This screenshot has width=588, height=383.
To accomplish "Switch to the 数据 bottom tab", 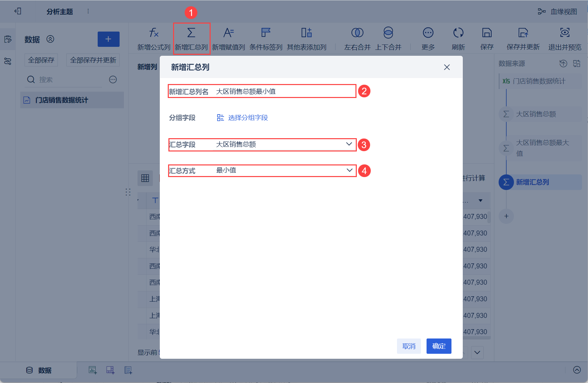I will [39, 370].
